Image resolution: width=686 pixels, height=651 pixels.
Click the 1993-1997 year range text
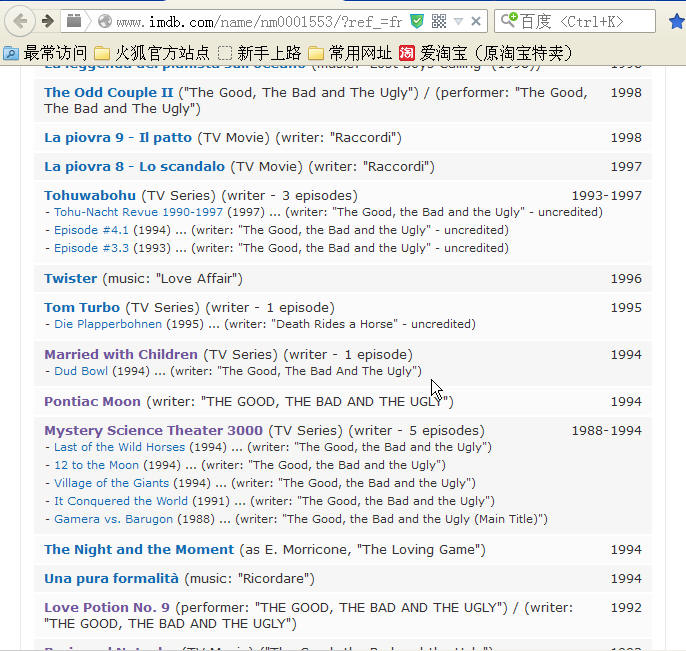tap(606, 196)
